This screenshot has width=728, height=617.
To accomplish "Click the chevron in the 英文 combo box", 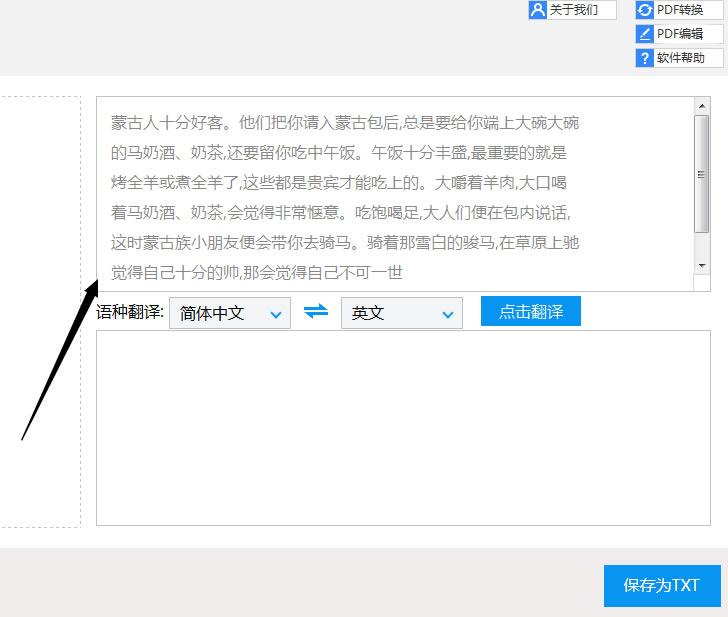I will tap(448, 315).
